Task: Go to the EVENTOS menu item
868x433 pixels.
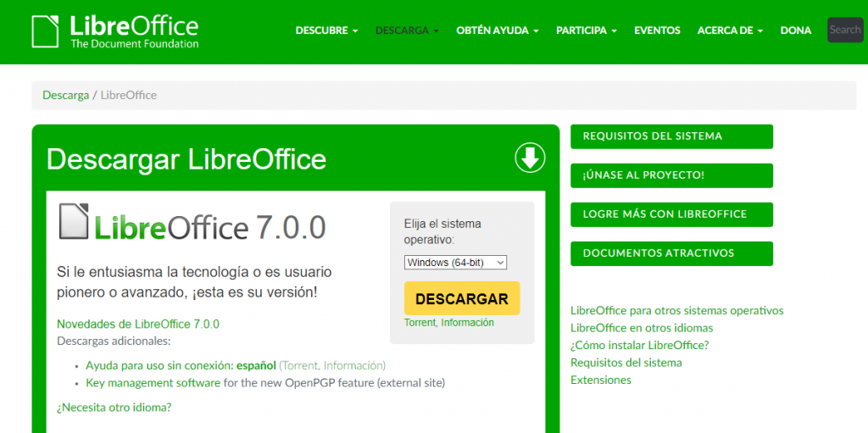Action: (x=657, y=31)
